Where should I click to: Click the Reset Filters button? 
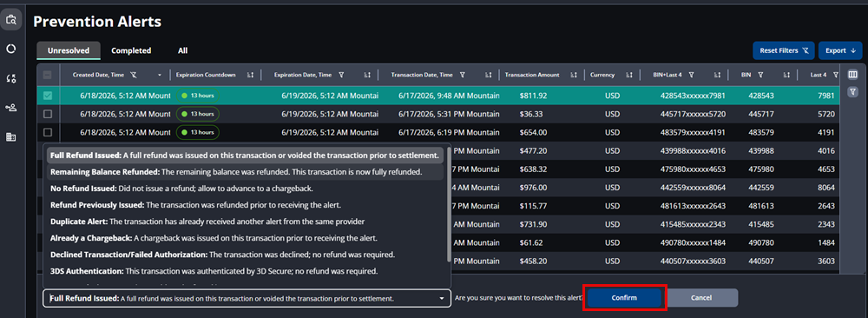tap(784, 50)
